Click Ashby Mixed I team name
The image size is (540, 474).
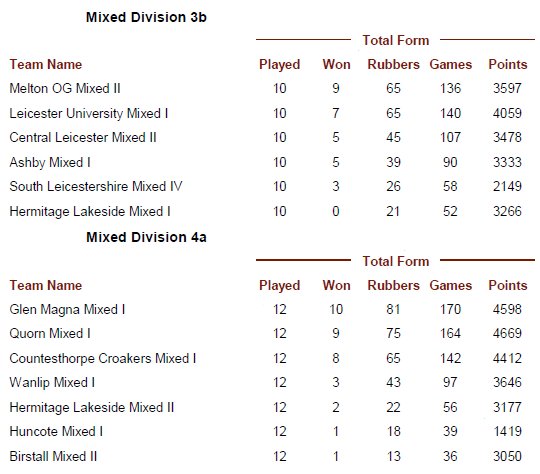click(x=50, y=162)
